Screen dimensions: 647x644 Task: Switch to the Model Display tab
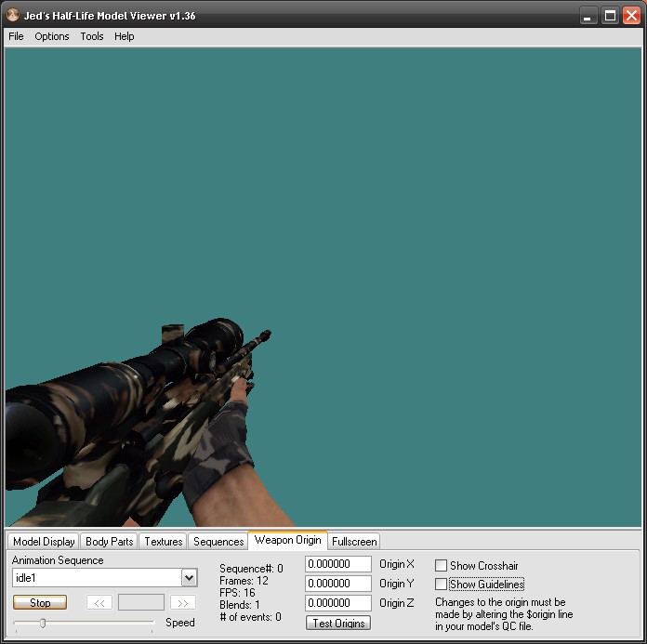(44, 541)
